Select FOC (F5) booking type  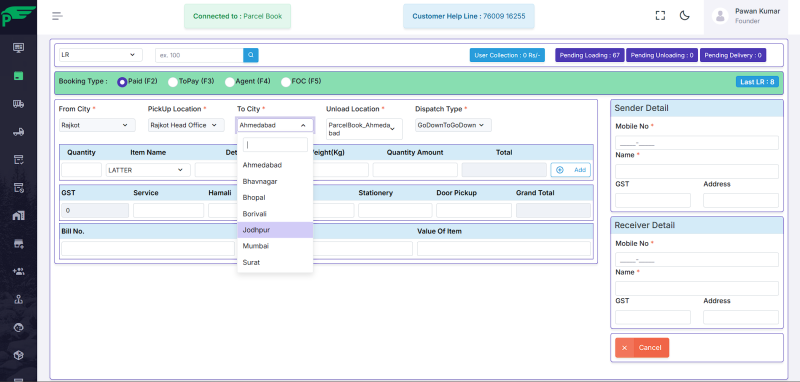[286, 82]
